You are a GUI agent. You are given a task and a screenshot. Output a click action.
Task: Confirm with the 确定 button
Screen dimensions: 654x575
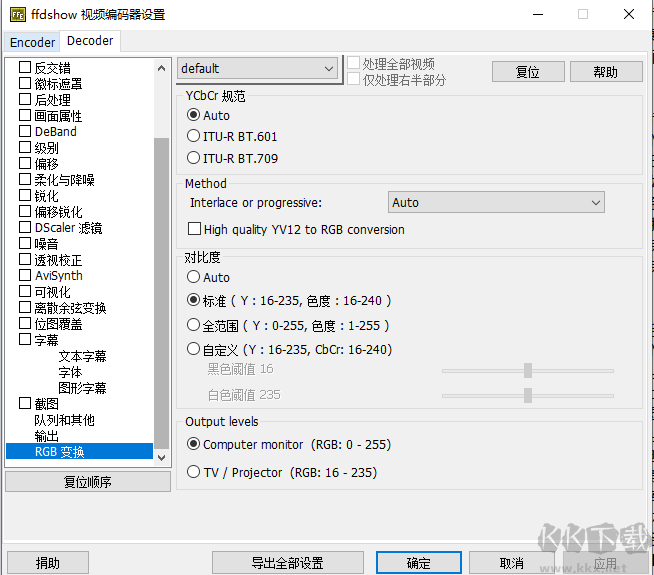(x=419, y=562)
